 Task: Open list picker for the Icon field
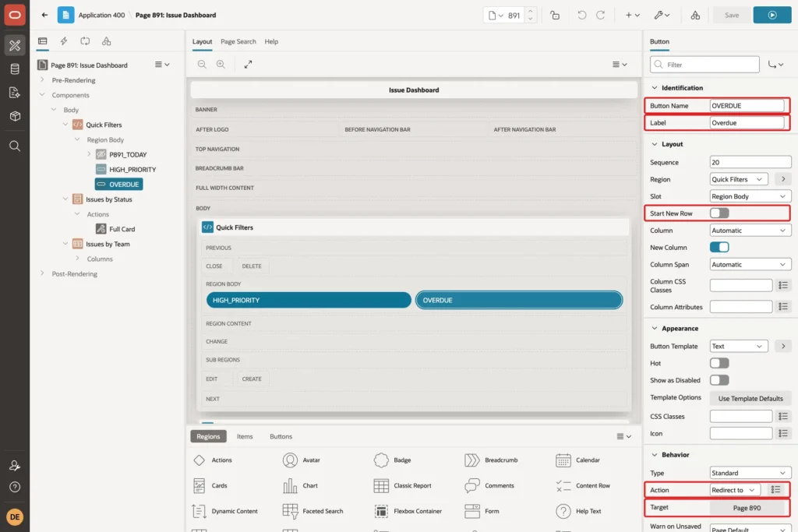(783, 433)
